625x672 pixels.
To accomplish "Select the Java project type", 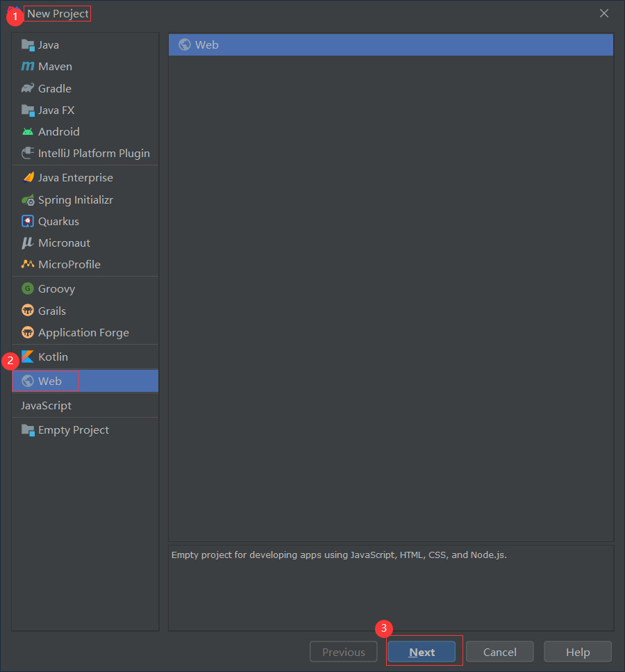I will point(85,45).
